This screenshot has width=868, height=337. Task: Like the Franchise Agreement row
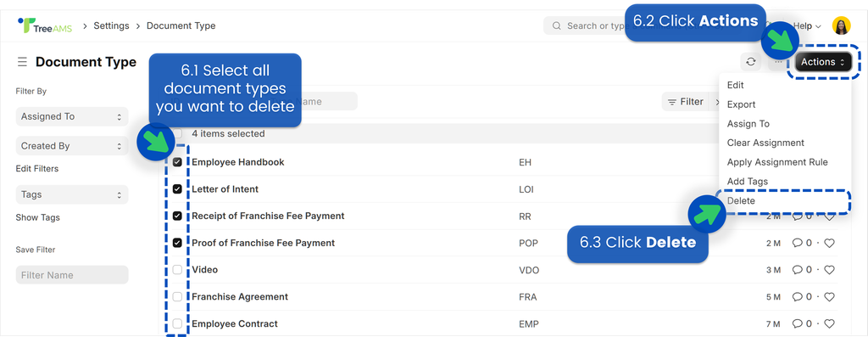pos(829,297)
